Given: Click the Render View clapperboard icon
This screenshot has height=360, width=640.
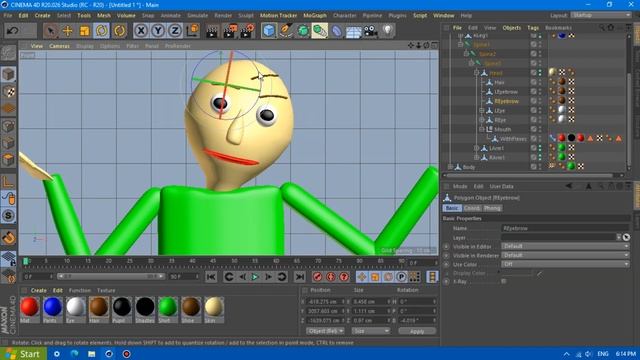Looking at the screenshot, I should pyautogui.click(x=212, y=31).
